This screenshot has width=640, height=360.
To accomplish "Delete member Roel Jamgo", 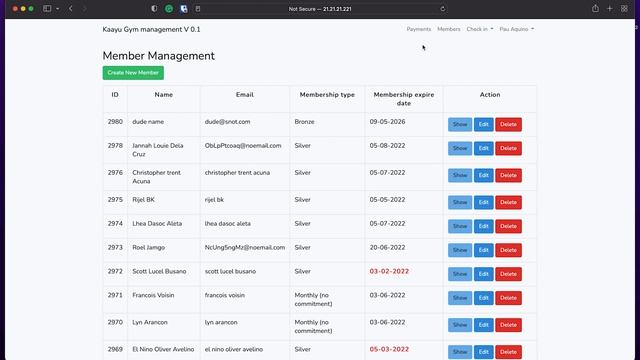I will [x=509, y=250].
